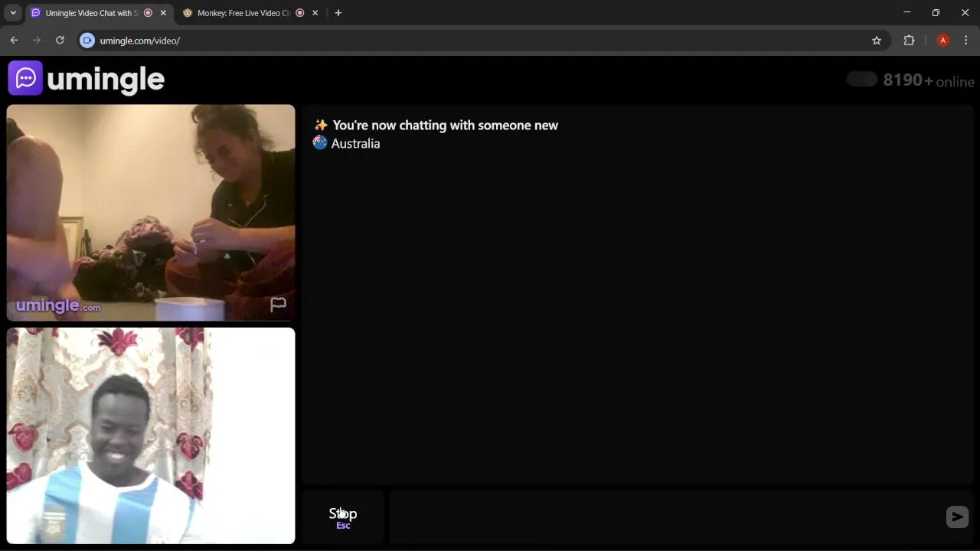Close the Monkey browser tab
The width and height of the screenshot is (980, 551).
pyautogui.click(x=315, y=13)
